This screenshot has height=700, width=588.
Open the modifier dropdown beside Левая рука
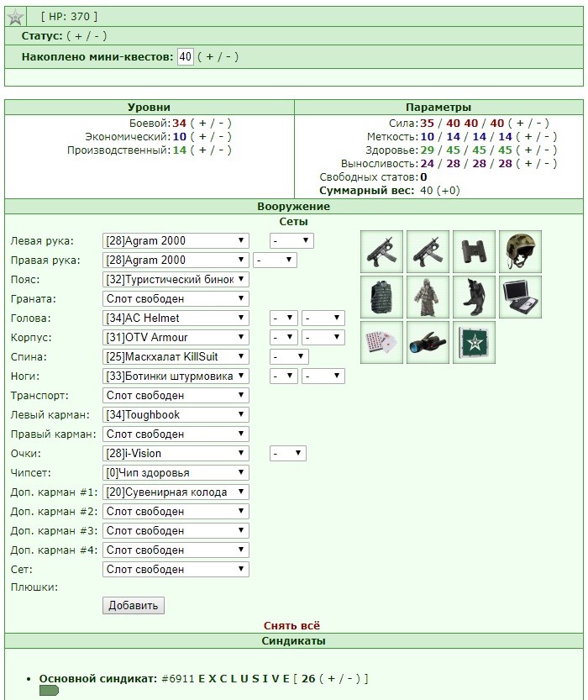291,240
